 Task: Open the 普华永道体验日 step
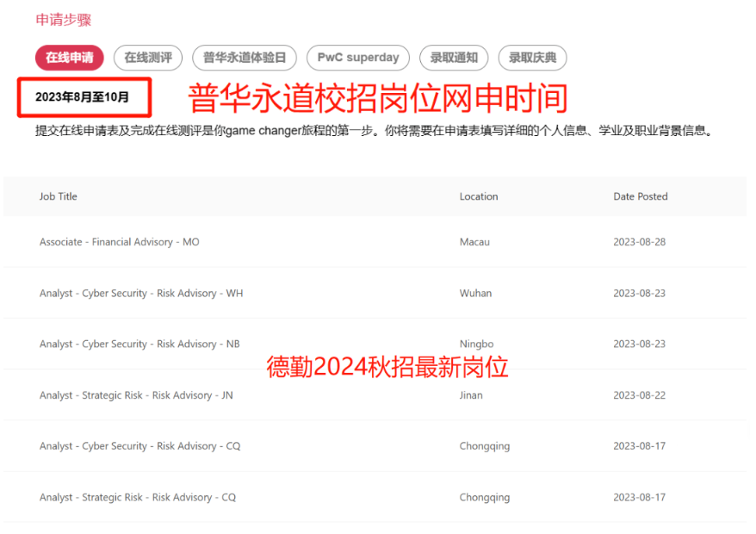pos(245,58)
